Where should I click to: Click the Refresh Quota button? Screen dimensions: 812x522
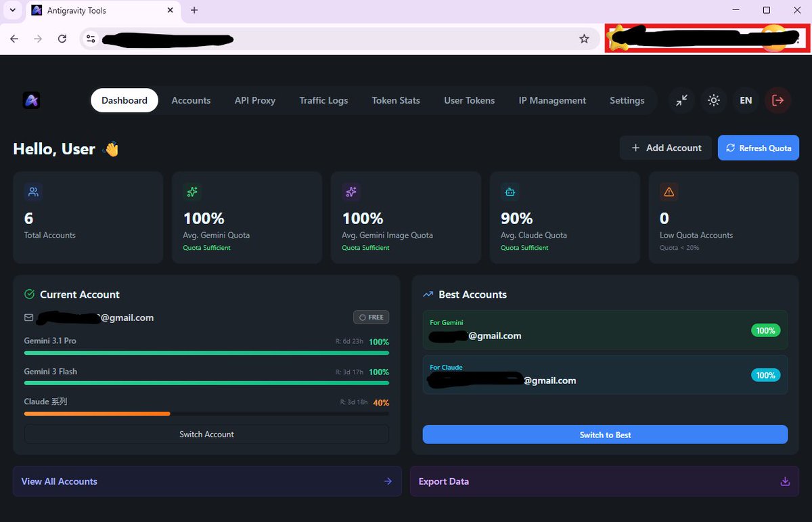[759, 148]
